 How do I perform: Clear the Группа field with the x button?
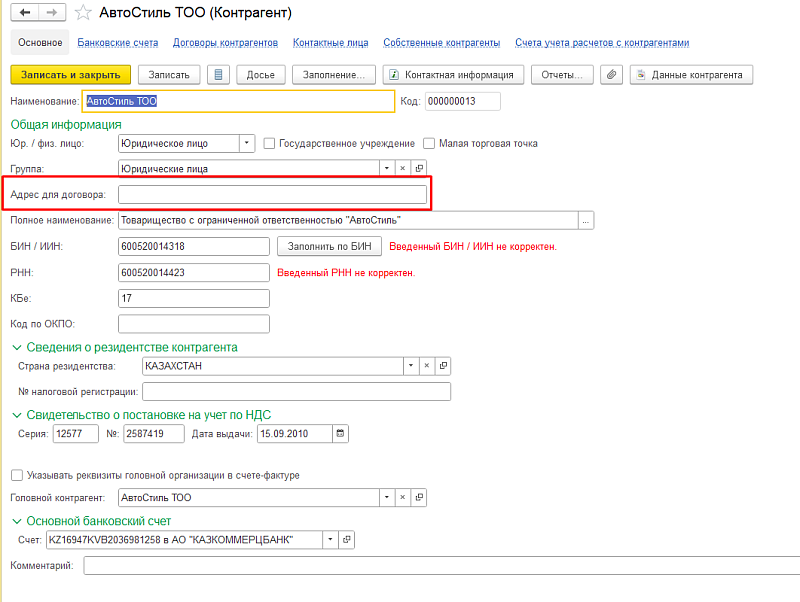pyautogui.click(x=402, y=169)
